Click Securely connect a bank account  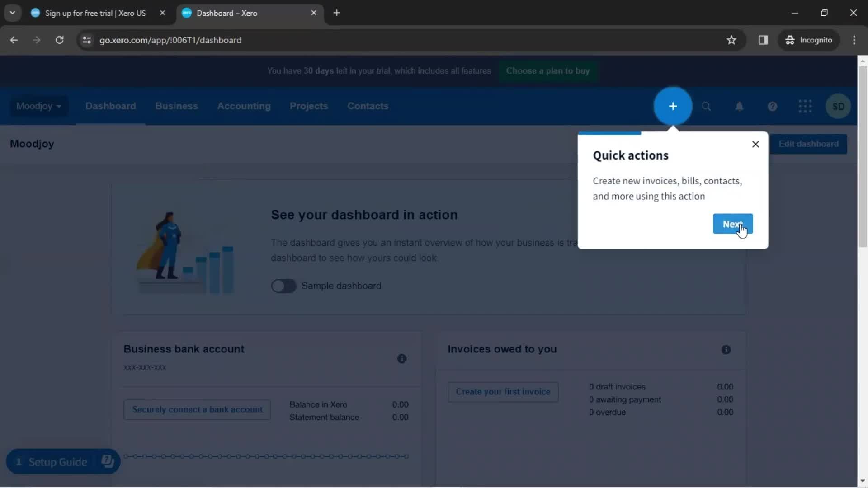click(x=197, y=410)
